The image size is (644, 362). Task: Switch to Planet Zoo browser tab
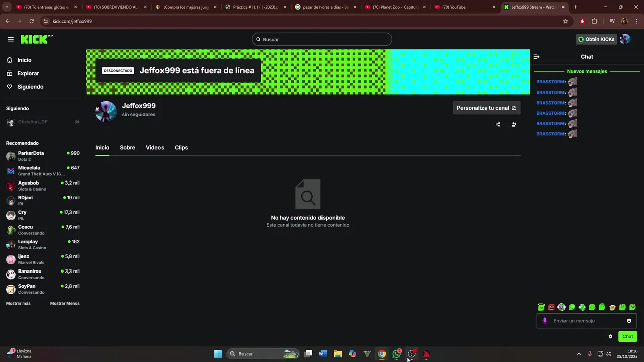pyautogui.click(x=395, y=7)
